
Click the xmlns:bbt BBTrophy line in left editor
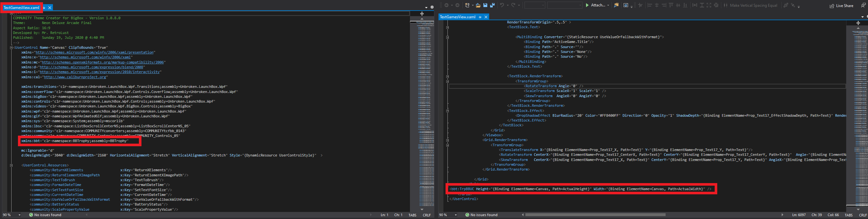(x=75, y=141)
